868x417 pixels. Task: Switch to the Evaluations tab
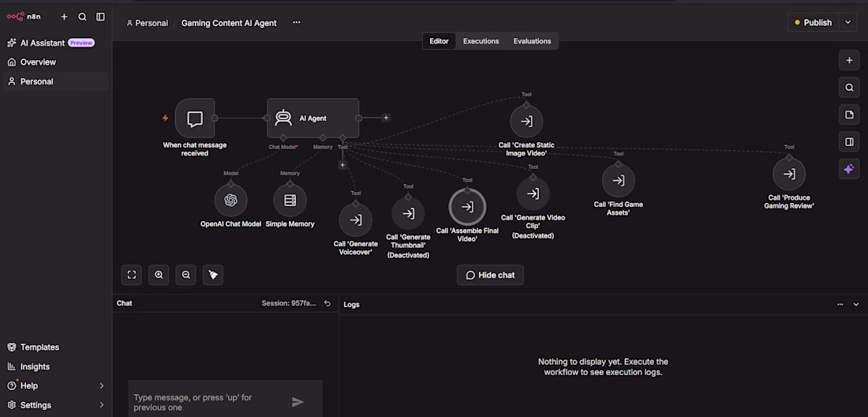pos(532,41)
